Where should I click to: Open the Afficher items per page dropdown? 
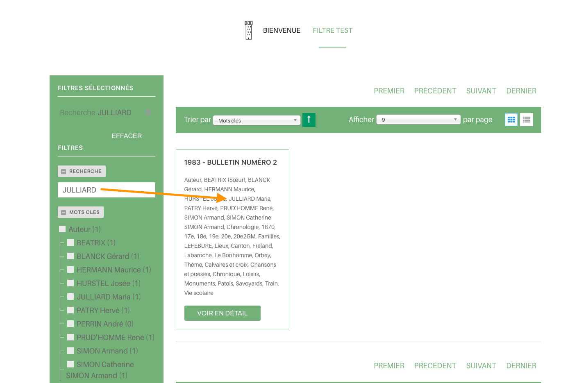click(x=418, y=120)
